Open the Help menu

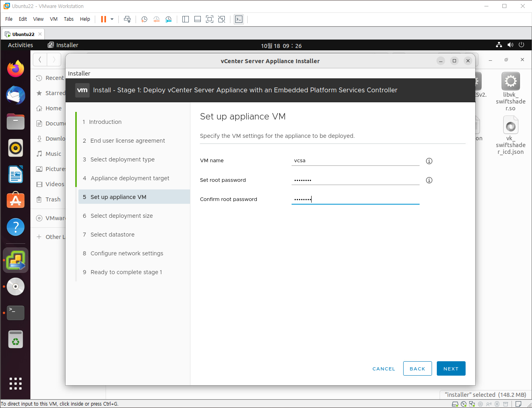(85, 19)
